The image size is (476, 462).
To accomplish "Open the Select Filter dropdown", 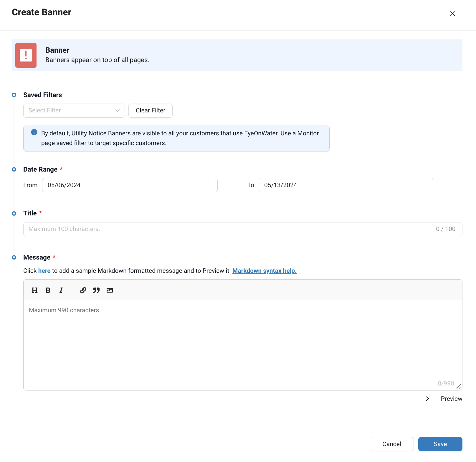I will tap(74, 111).
